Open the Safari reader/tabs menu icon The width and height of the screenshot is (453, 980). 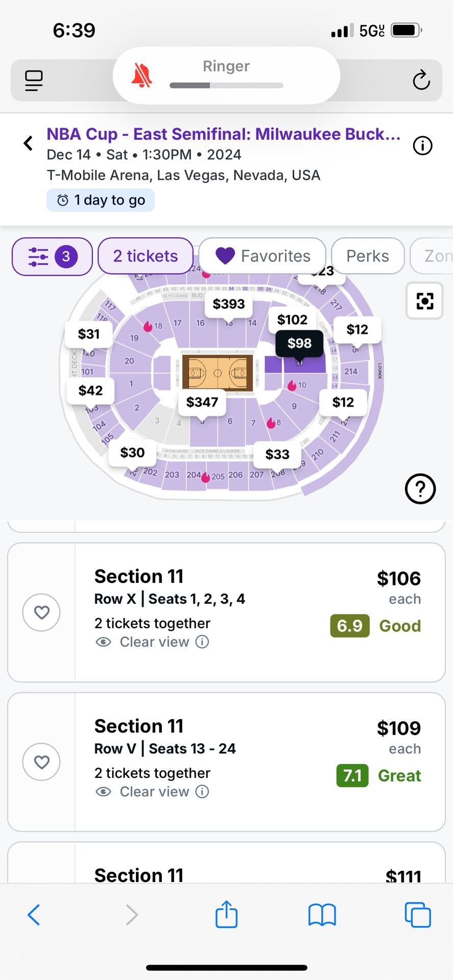coord(34,80)
